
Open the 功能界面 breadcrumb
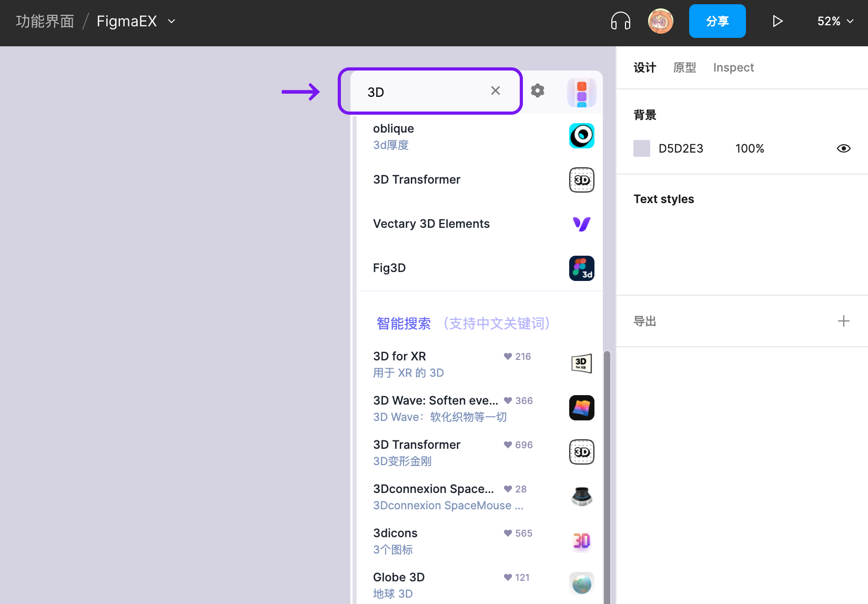[x=45, y=21]
